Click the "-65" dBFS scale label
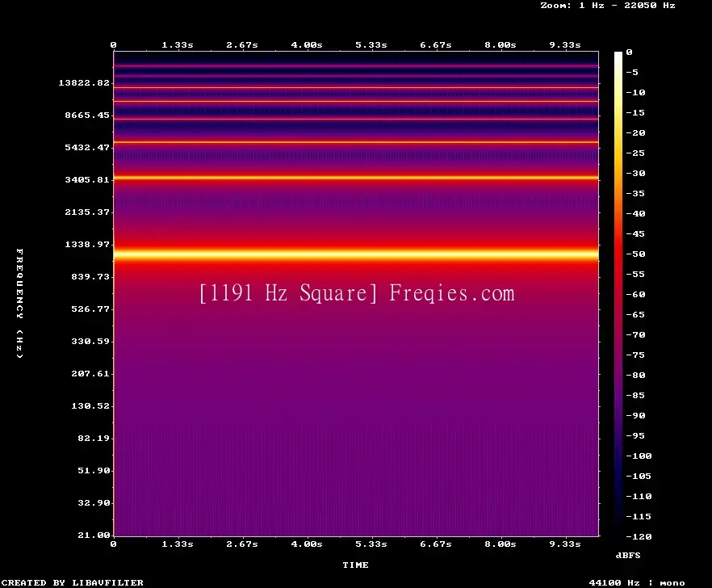Viewport: 712px width, 588px height. coord(635,314)
